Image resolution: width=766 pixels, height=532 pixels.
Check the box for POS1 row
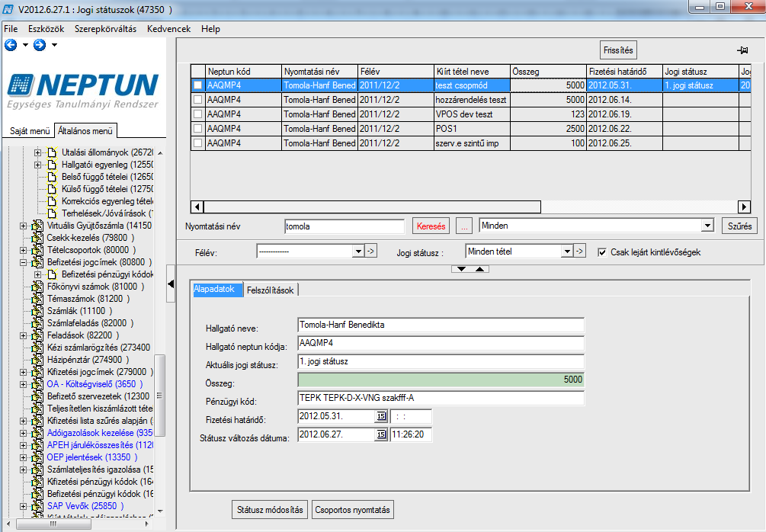pyautogui.click(x=197, y=129)
